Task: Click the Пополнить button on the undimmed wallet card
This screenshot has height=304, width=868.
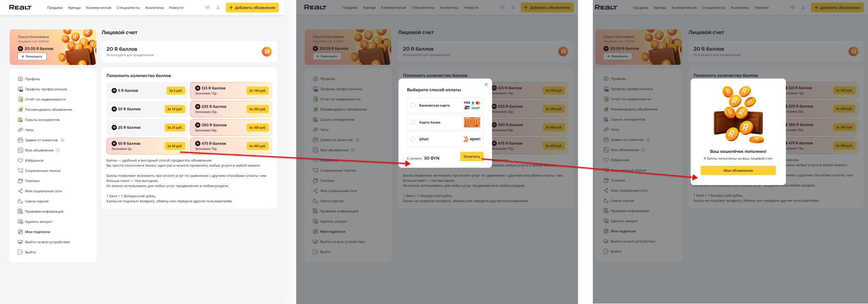Action: click(x=32, y=56)
